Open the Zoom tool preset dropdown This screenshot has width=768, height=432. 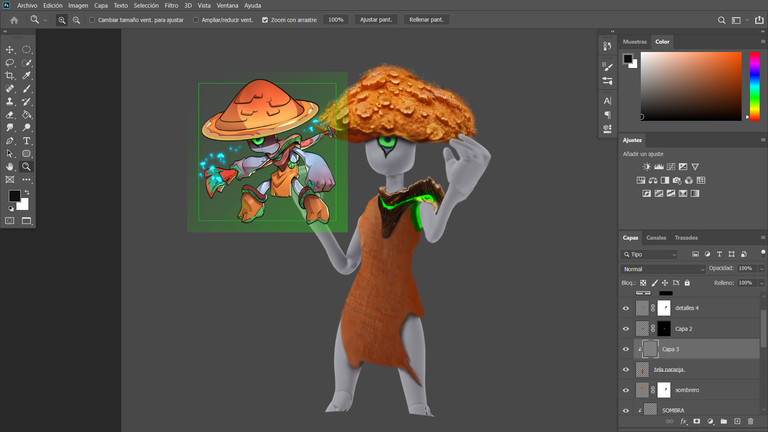(x=45, y=20)
